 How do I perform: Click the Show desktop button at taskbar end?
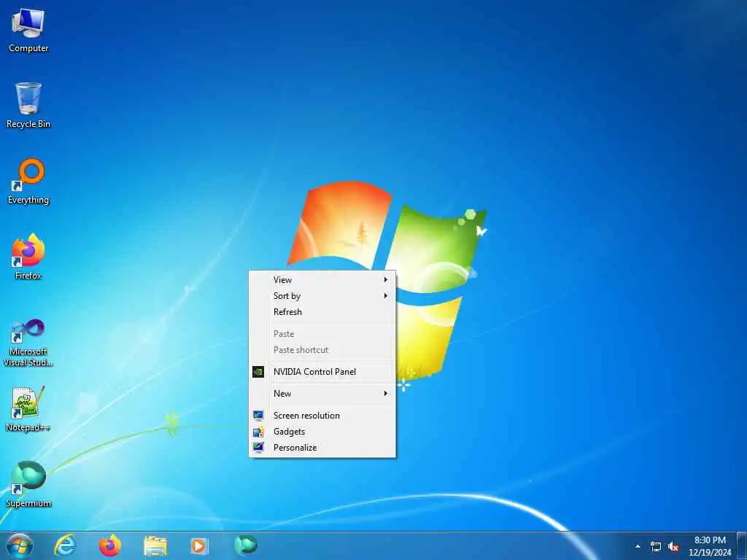742,545
